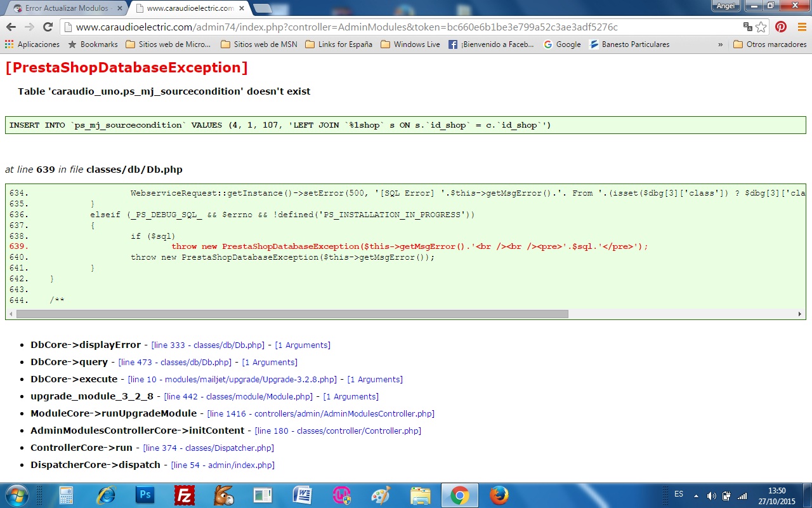
Task: Open Windows Live bookmark folder
Action: click(x=410, y=44)
